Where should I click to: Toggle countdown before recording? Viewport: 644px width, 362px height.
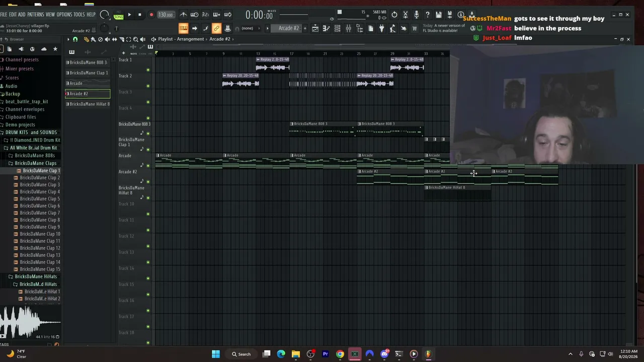(205, 15)
